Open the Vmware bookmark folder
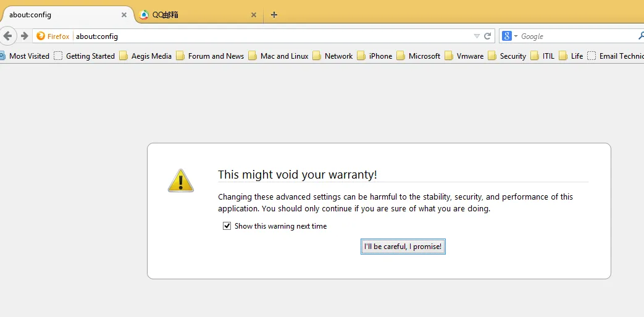 point(464,56)
